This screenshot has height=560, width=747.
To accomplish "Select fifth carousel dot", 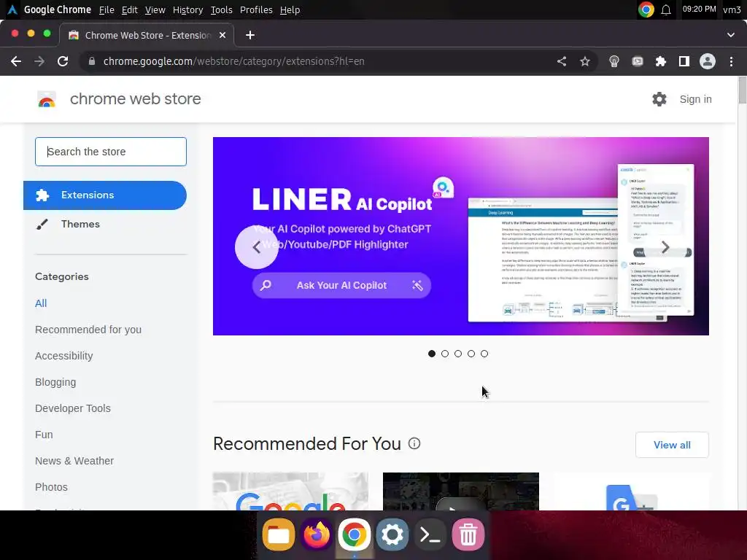I will 484,354.
